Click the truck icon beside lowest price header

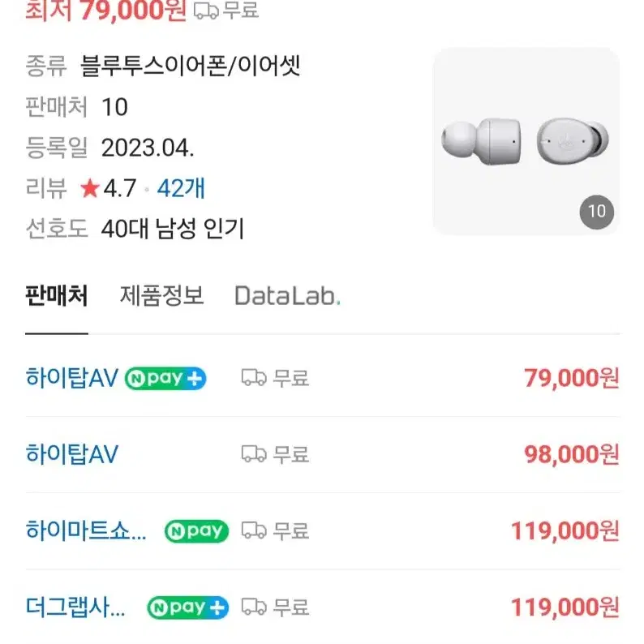click(206, 11)
